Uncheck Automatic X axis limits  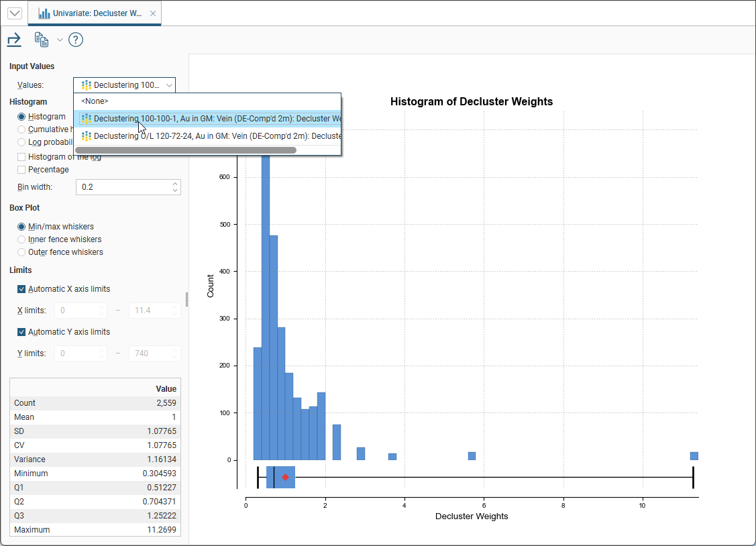(22, 289)
